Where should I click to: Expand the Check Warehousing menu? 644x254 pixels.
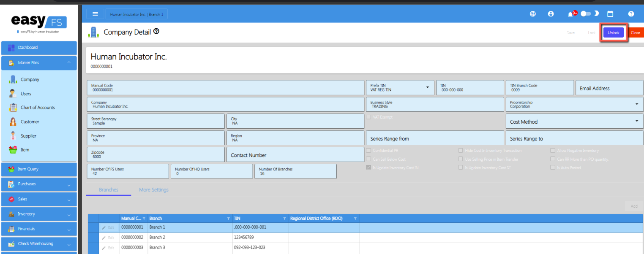(x=39, y=244)
